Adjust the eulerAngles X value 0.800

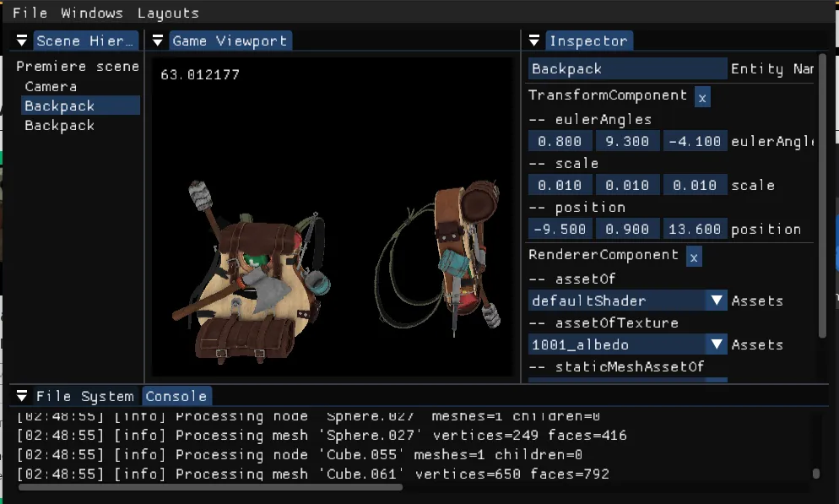pyautogui.click(x=560, y=142)
